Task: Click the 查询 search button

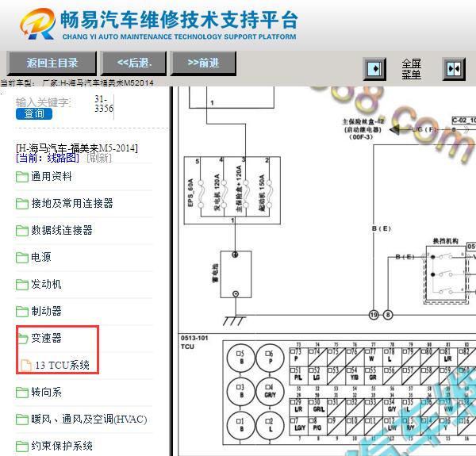Action: click(34, 113)
